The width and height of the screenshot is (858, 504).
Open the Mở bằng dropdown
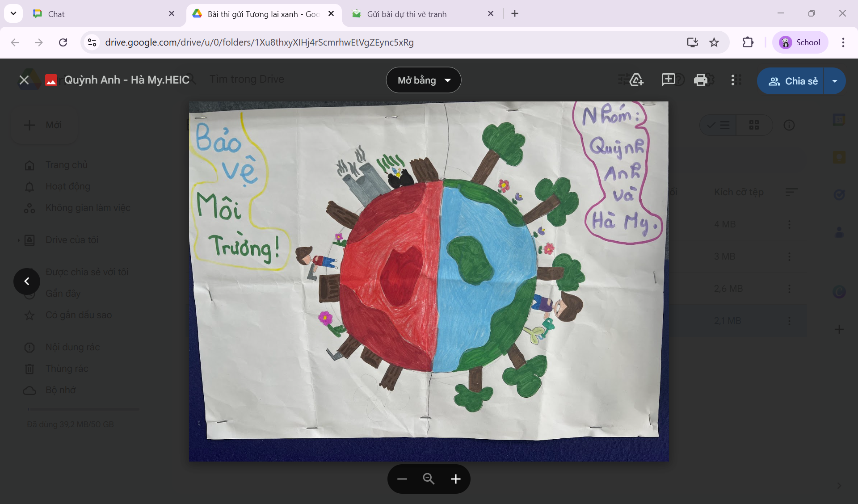tap(424, 80)
